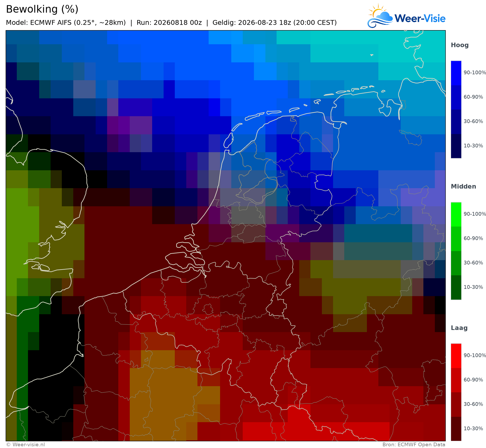
Task: Select the Midden 90-100% bright green swatch
Action: click(x=456, y=215)
